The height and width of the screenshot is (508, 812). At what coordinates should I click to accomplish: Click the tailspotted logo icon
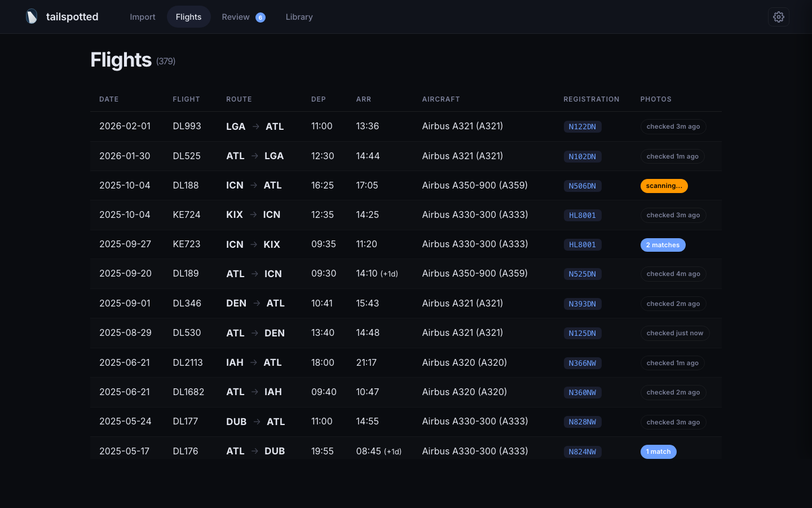(32, 16)
